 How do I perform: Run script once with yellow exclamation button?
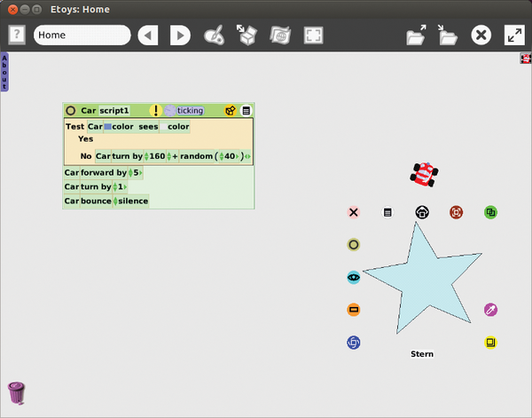156,111
